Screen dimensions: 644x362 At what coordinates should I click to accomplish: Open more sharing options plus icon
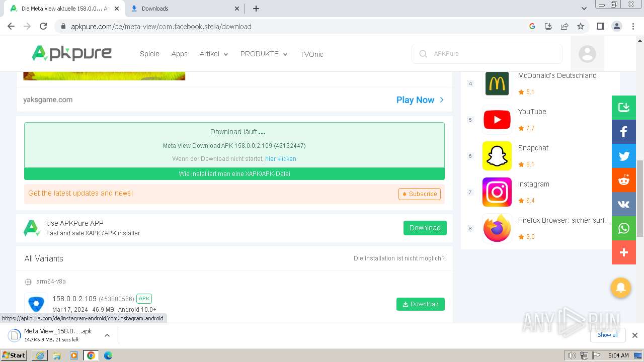tap(624, 252)
